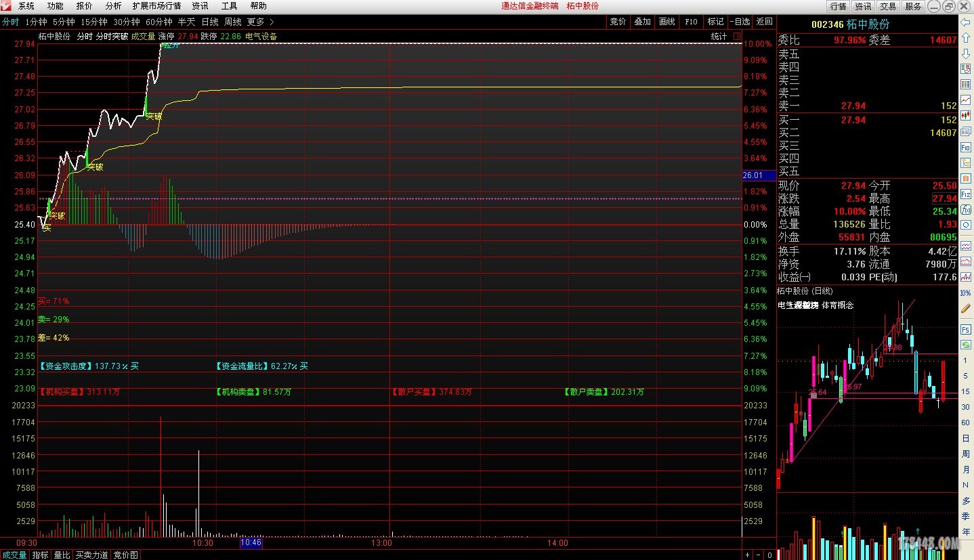This screenshot has height=560, width=974.
Task: Select the 日 daily period icon in sidebar
Action: click(x=965, y=438)
